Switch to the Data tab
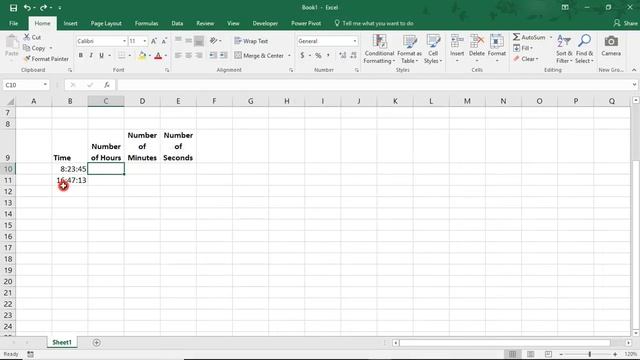Image resolution: width=640 pixels, height=360 pixels. coord(177,23)
